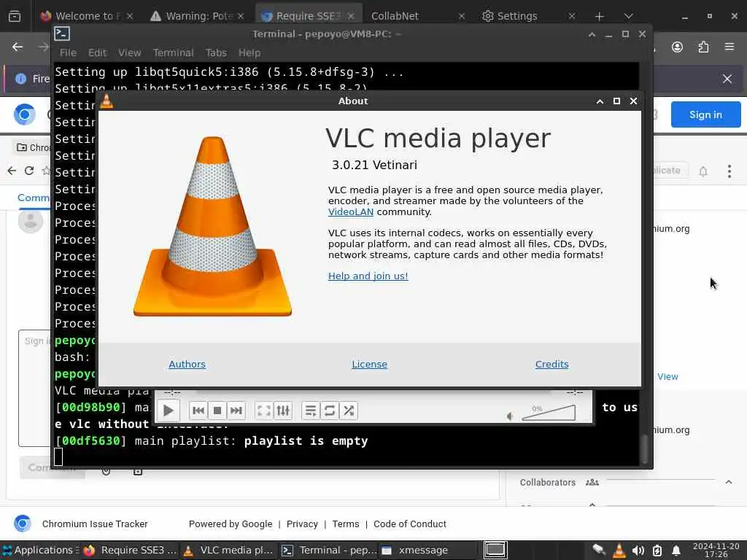Toggle VLC fullscreen video button
This screenshot has height=560, width=747.
pyautogui.click(x=264, y=411)
